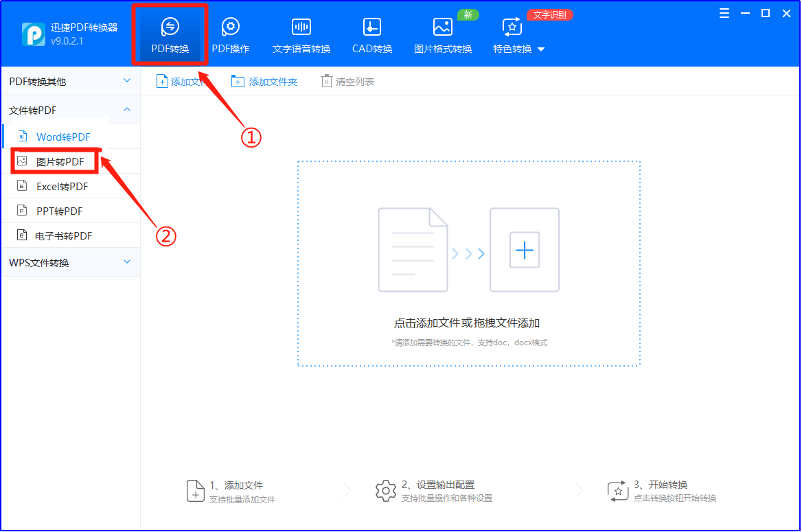
Task: Click the 图片格式转换 picture icon
Action: 442,27
